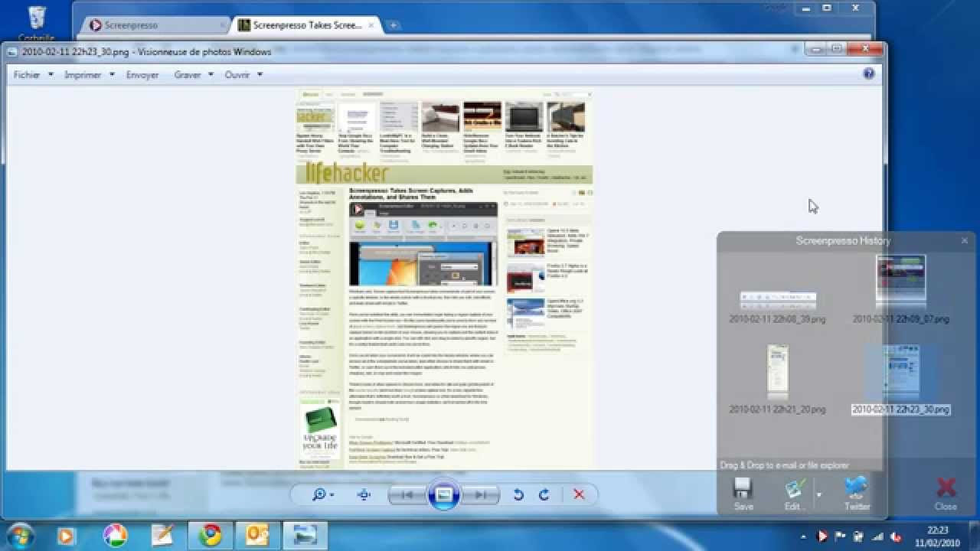This screenshot has height=551, width=980.
Task: Click the network signal tray icon
Action: [x=877, y=536]
